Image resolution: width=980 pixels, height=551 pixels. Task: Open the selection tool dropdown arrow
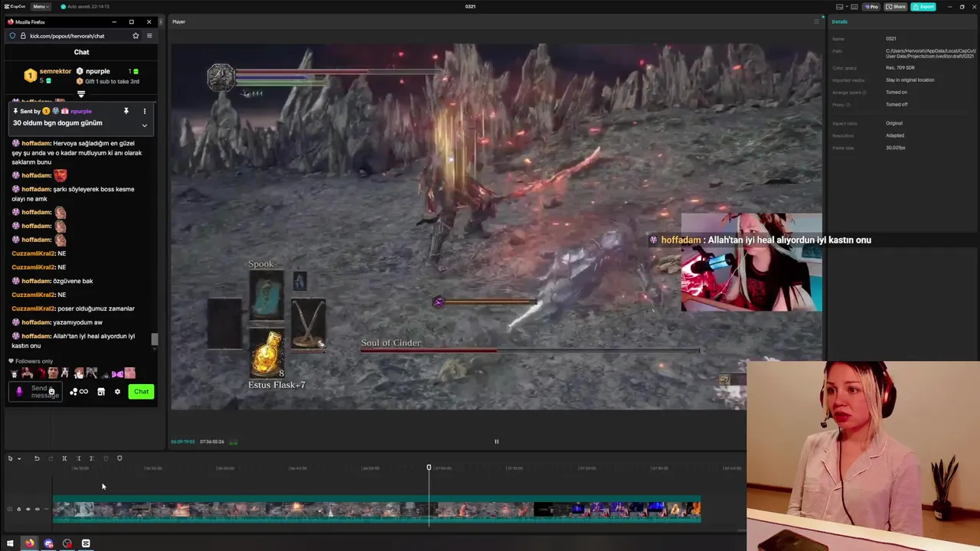[x=19, y=458]
